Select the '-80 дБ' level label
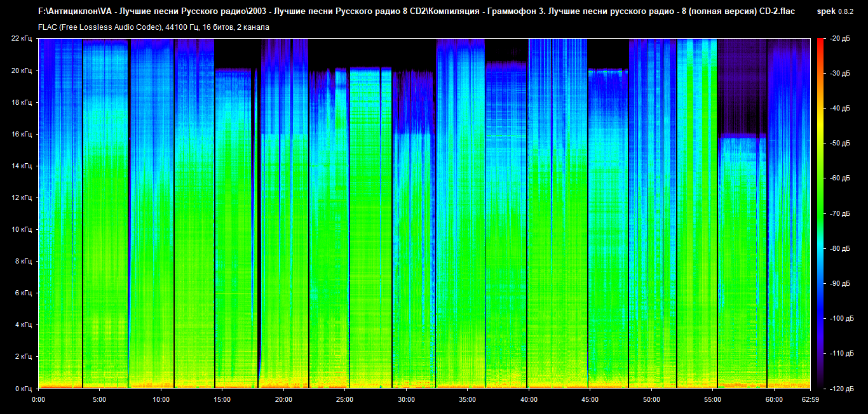 pyautogui.click(x=839, y=248)
